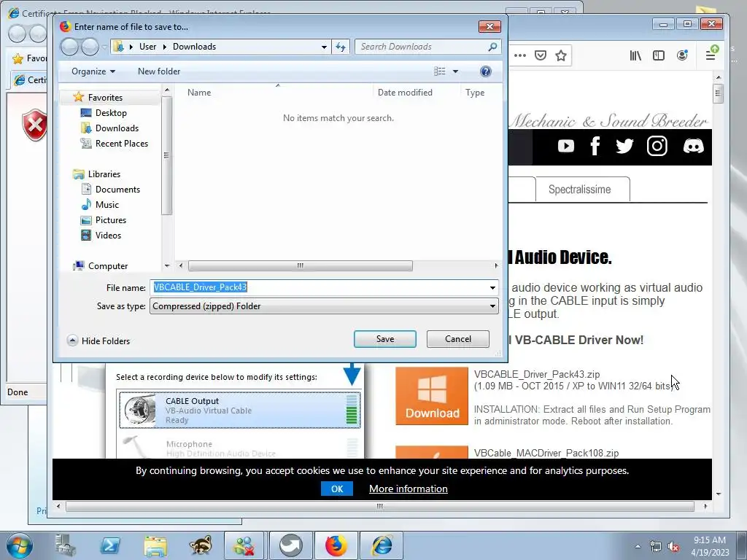Open File Explorer from taskbar
The image size is (747, 560).
point(155,545)
